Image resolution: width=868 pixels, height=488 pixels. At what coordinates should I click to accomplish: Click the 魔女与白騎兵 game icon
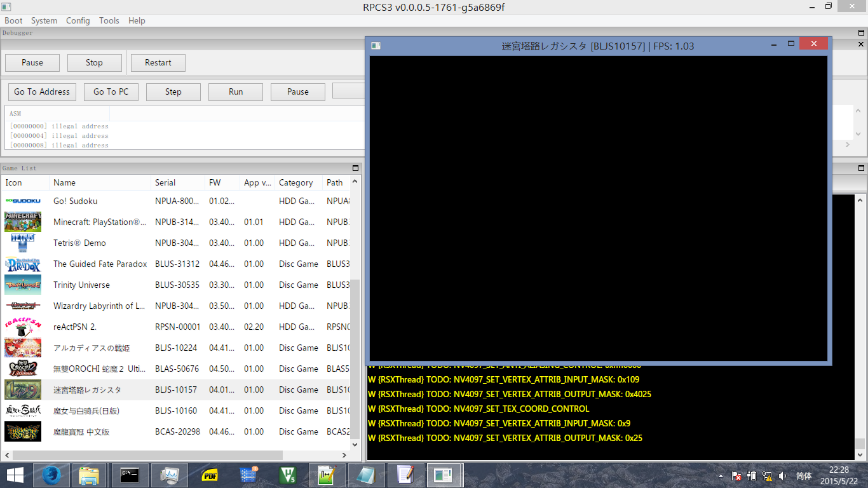point(23,410)
